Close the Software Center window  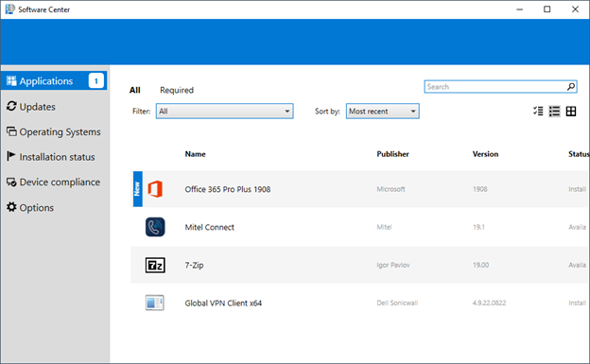point(575,9)
